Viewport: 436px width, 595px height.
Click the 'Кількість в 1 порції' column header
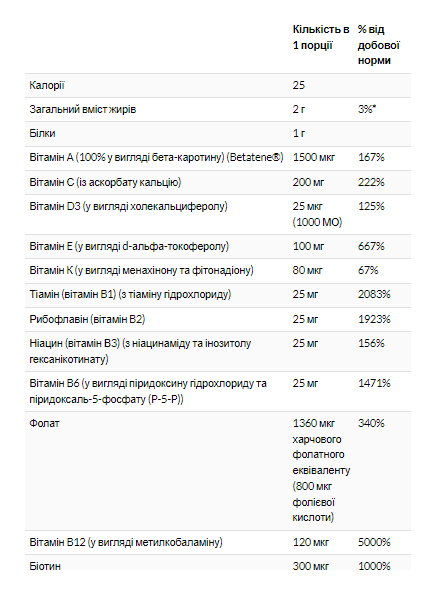(321, 37)
